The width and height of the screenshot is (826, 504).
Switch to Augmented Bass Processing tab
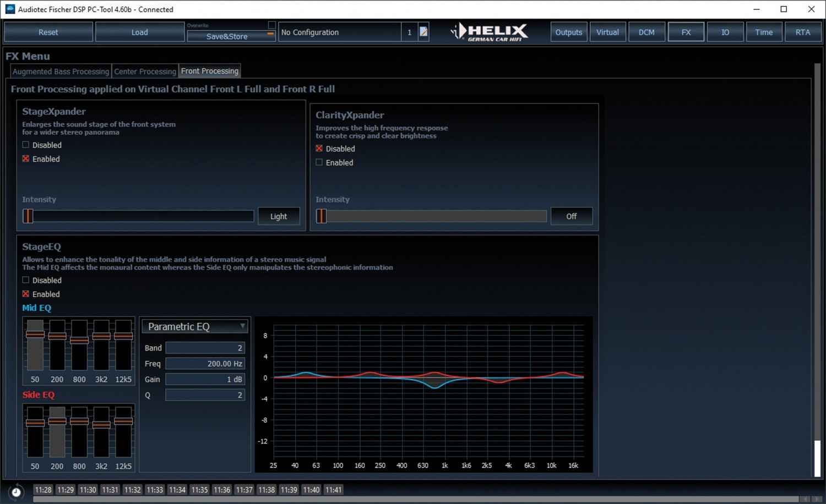pyautogui.click(x=61, y=71)
